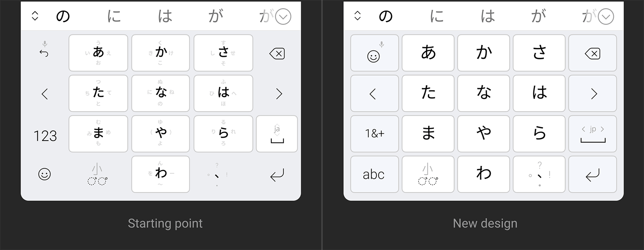Tap emoji key with microphone on New design
Viewport: 644px width, 250px height.
click(374, 53)
